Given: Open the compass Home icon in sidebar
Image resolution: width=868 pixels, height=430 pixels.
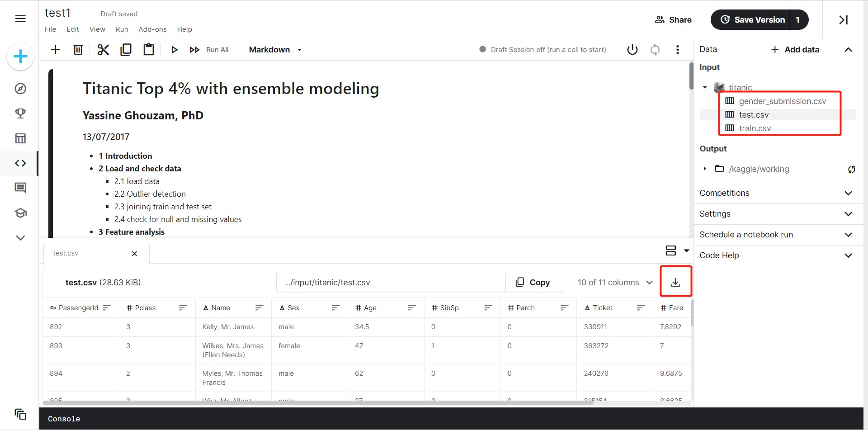Looking at the screenshot, I should [20, 89].
